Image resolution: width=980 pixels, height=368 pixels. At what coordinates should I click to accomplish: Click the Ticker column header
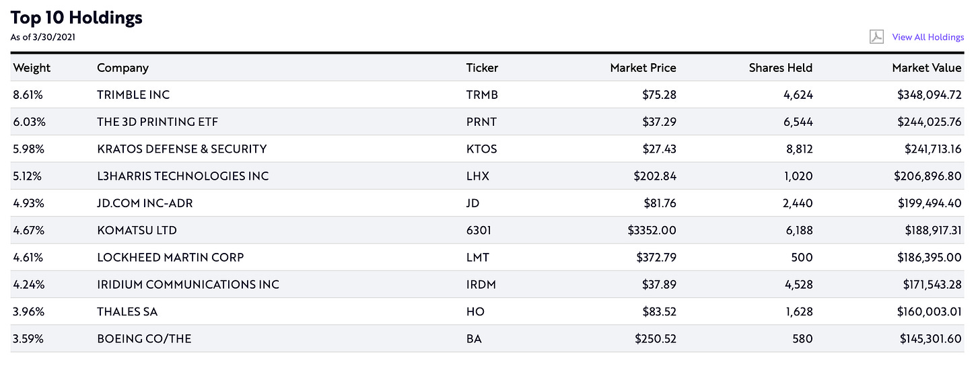pos(482,68)
